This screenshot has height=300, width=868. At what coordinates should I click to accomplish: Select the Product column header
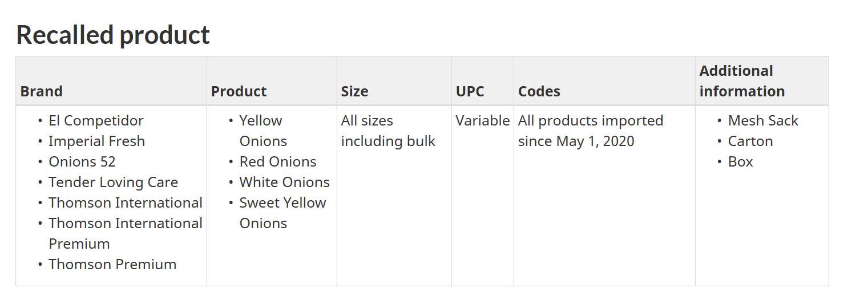point(239,91)
